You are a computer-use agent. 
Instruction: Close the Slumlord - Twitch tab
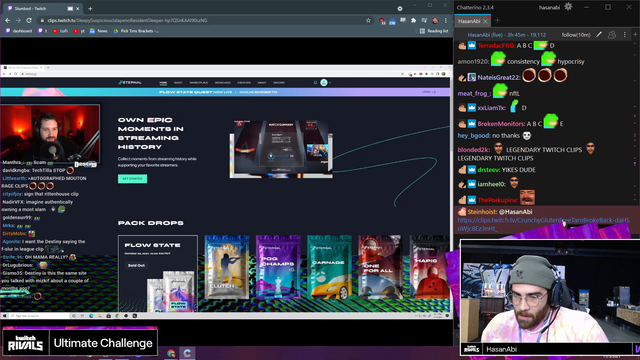point(78,9)
